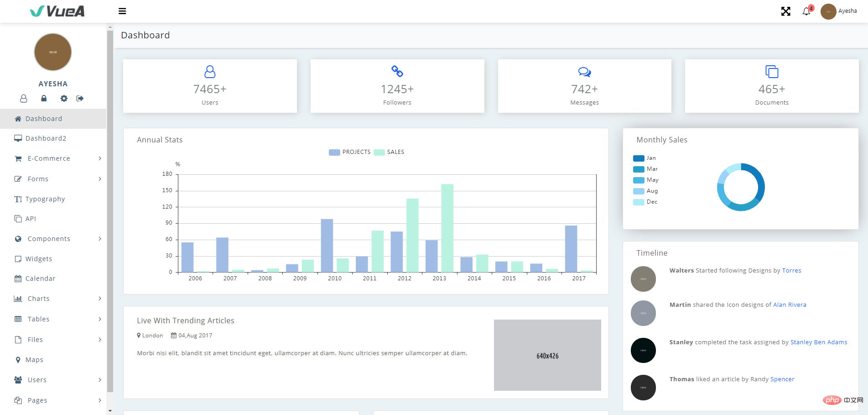Viewport: 868px width, 415px height.
Task: Click the Dec color swatch in Monthly Sales
Action: pyautogui.click(x=639, y=202)
